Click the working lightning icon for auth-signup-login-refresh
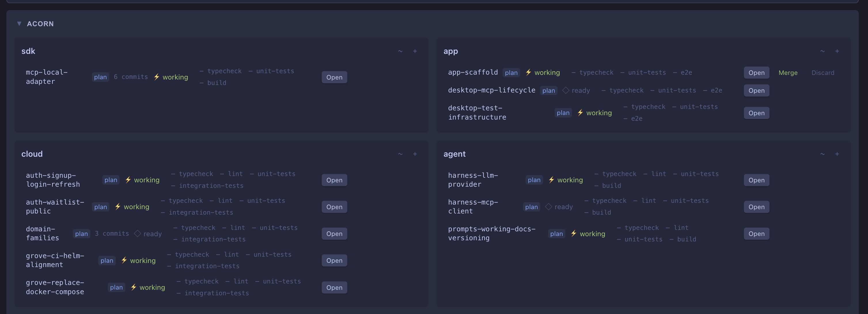The height and width of the screenshot is (314, 868). [x=128, y=180]
